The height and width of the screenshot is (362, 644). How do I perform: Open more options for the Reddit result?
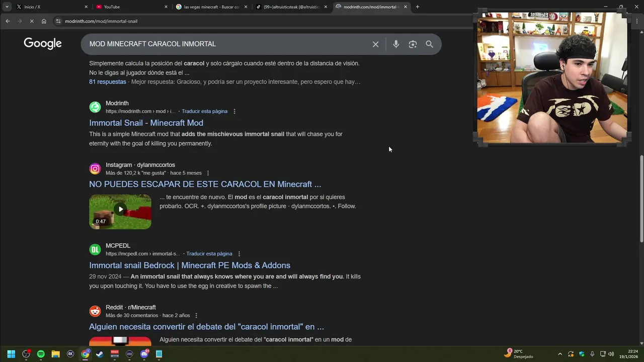pyautogui.click(x=196, y=315)
